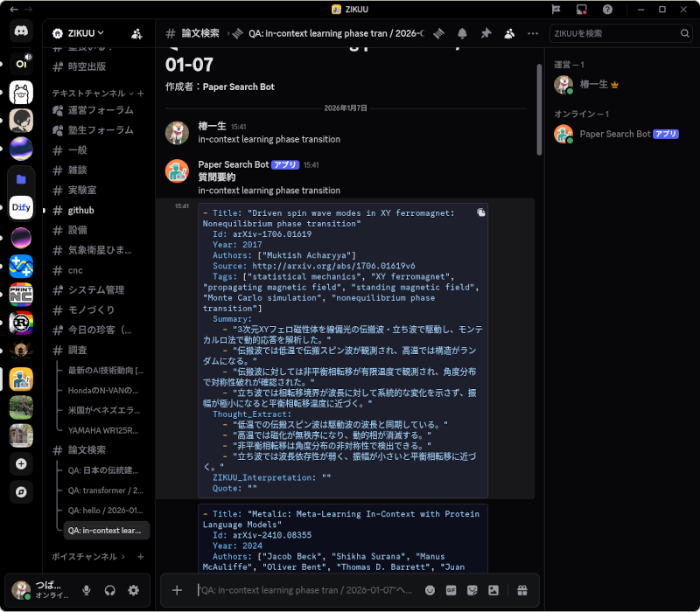
Task: Open the emoji picker in message bar
Action: [x=430, y=590]
